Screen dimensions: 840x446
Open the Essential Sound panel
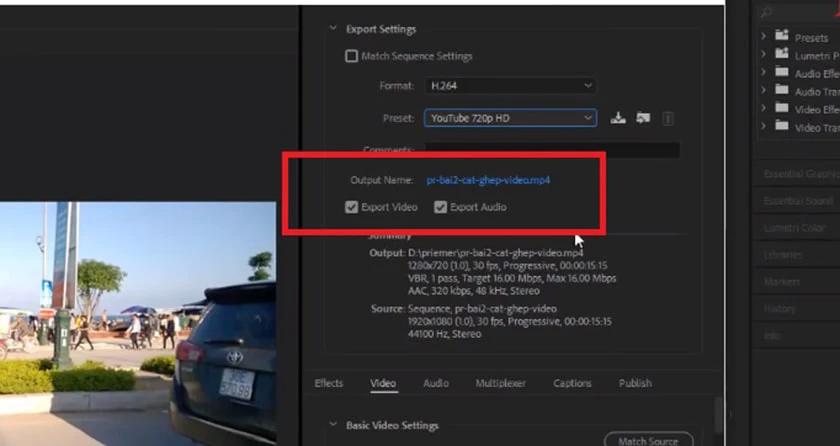[798, 201]
